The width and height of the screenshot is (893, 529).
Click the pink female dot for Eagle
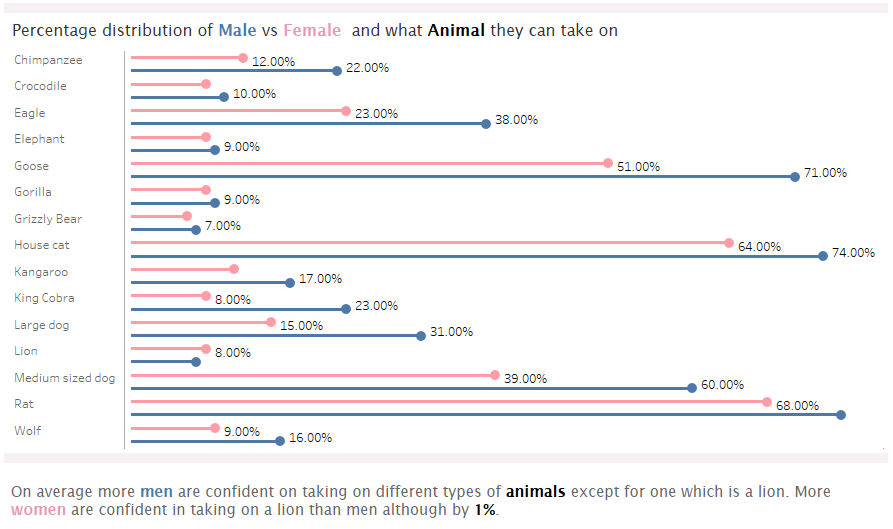(x=346, y=111)
